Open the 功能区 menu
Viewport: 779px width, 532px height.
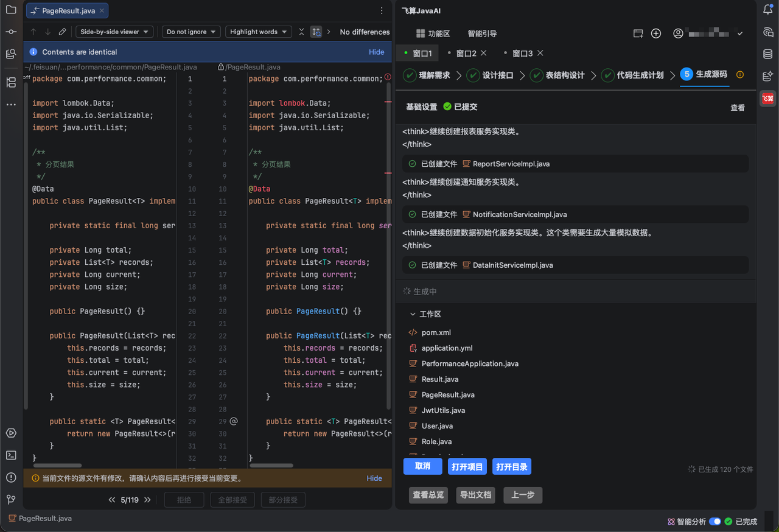pyautogui.click(x=433, y=33)
